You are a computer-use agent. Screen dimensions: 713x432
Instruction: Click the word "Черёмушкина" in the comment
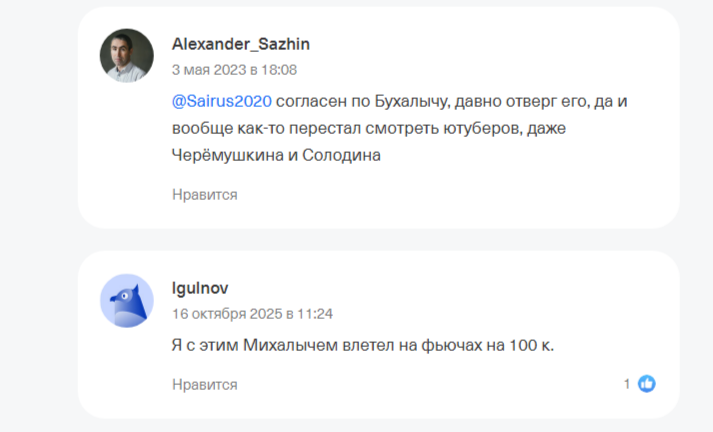click(221, 156)
